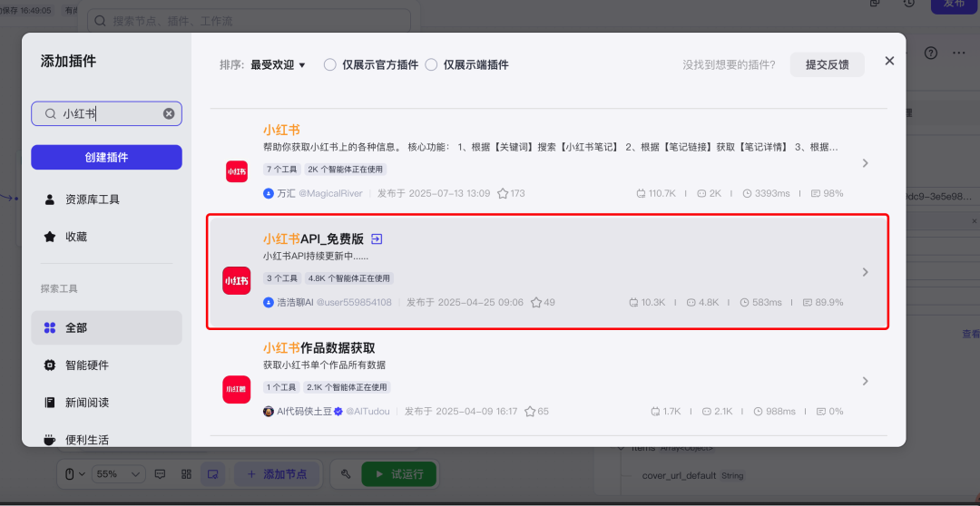
Task: Click the 小红书作品数据获取 plugin logo
Action: [237, 389]
